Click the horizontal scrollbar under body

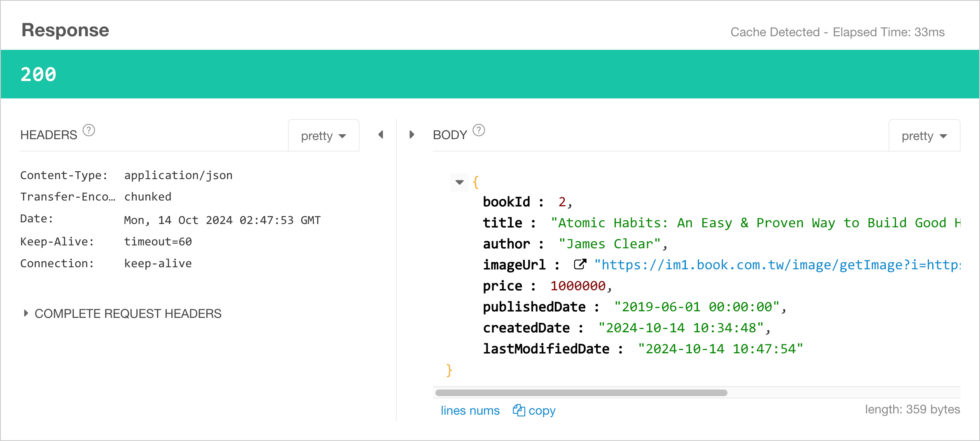pyautogui.click(x=581, y=393)
